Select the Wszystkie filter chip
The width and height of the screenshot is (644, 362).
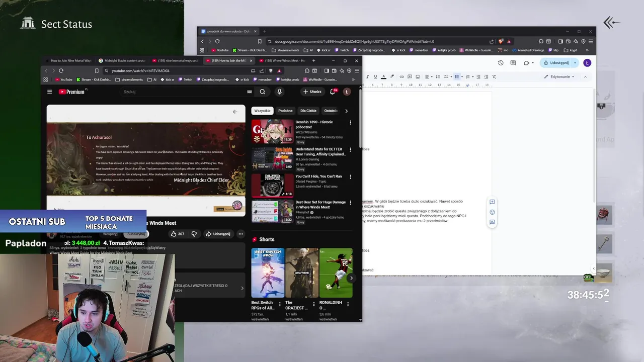[262, 111]
